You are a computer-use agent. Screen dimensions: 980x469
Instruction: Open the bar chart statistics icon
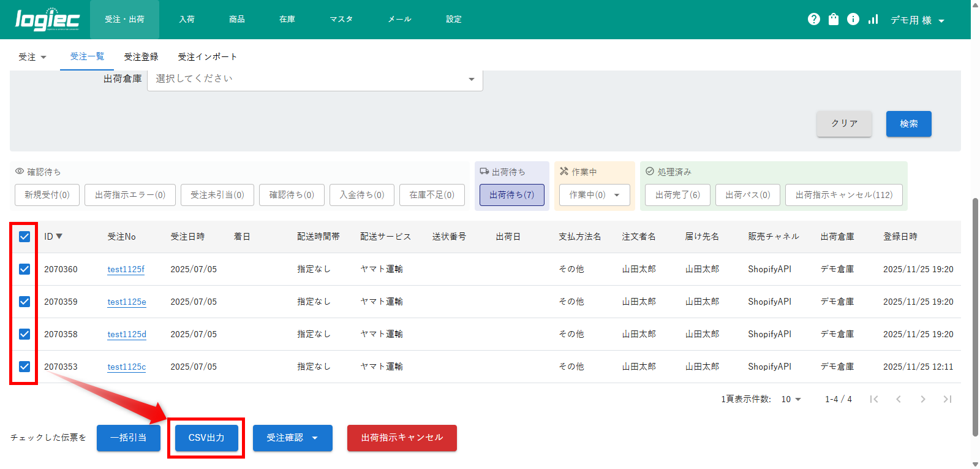pos(873,19)
